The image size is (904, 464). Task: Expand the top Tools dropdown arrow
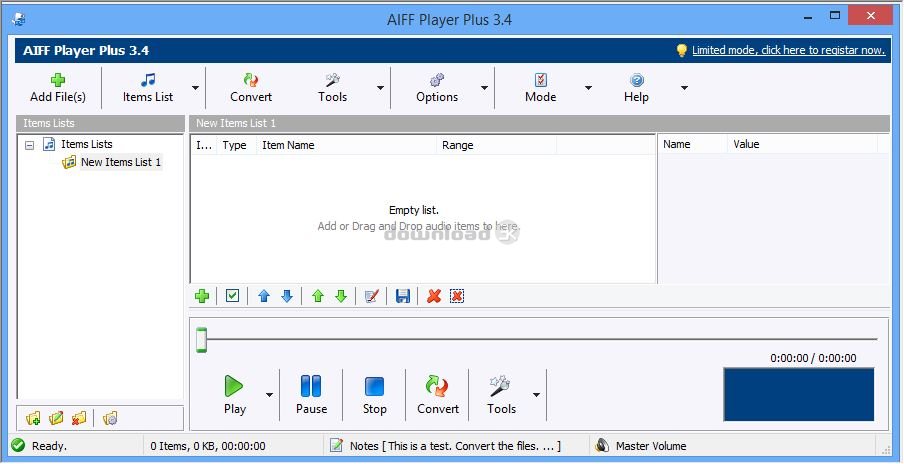[x=380, y=88]
